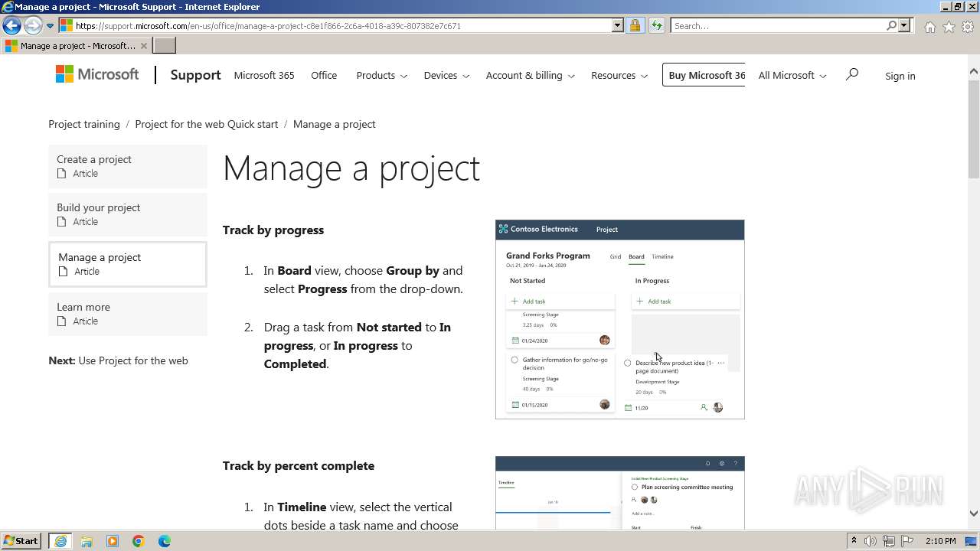Viewport: 980px width, 551px height.
Task: Expand the Products dropdown menu
Action: click(381, 75)
